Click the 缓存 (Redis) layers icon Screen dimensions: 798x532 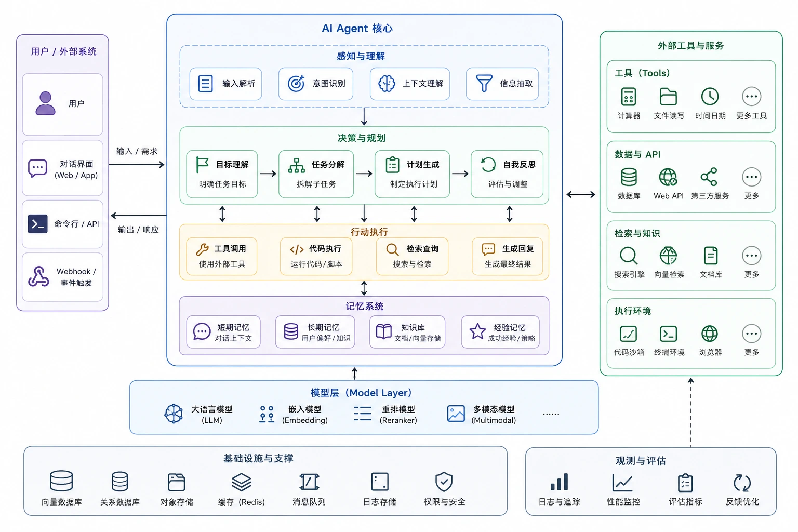241,482
